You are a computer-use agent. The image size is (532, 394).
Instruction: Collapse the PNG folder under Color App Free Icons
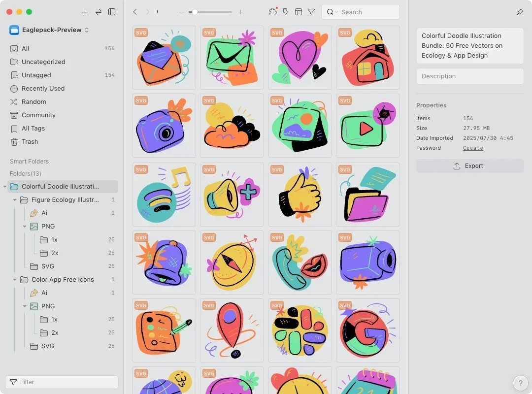click(25, 306)
